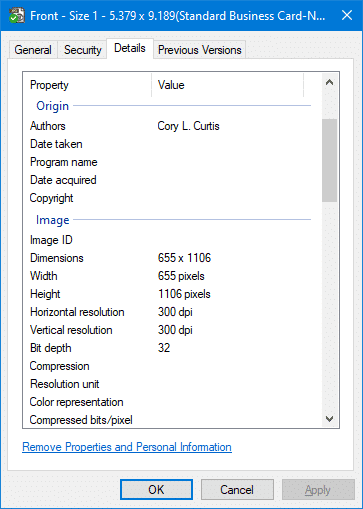Click the Cancel button
The height and width of the screenshot is (509, 363).
(x=237, y=490)
